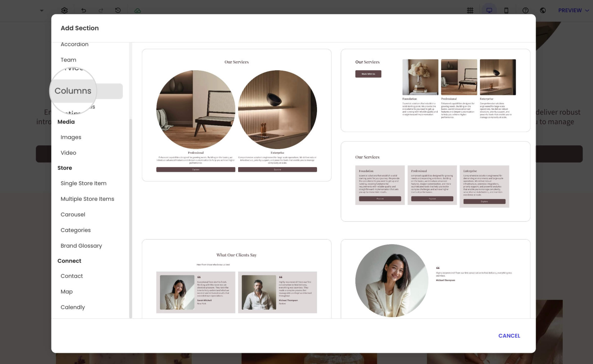Image resolution: width=593 pixels, height=364 pixels.
Task: Select Calendly section type
Action: point(73,307)
